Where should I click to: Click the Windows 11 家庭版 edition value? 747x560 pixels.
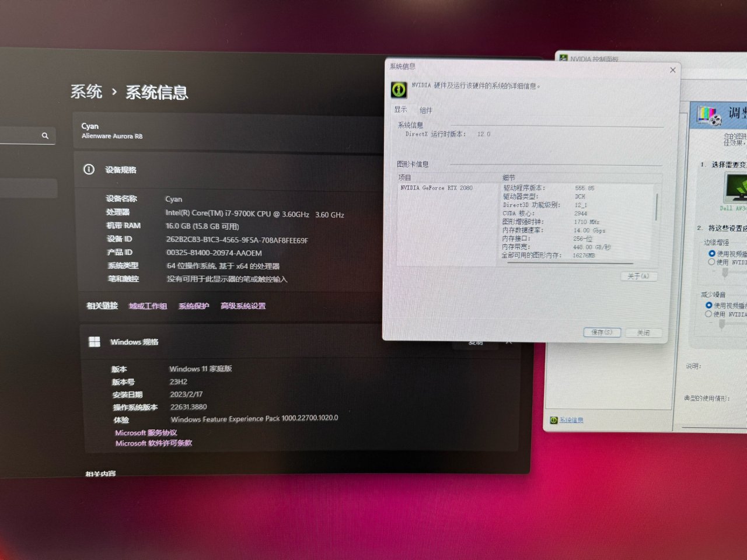(201, 369)
